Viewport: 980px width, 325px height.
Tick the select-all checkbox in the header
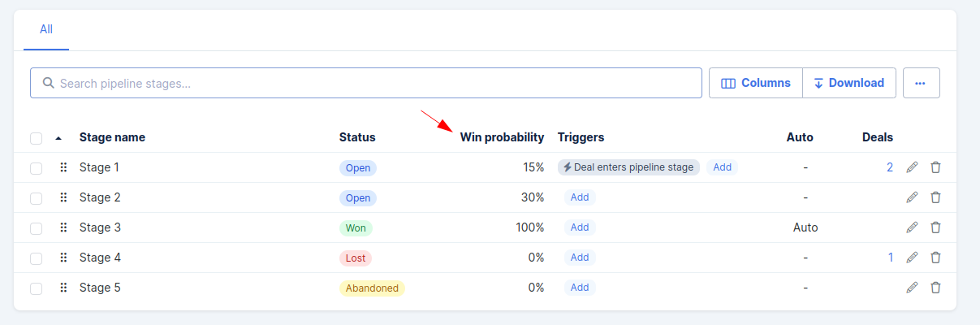(x=36, y=138)
